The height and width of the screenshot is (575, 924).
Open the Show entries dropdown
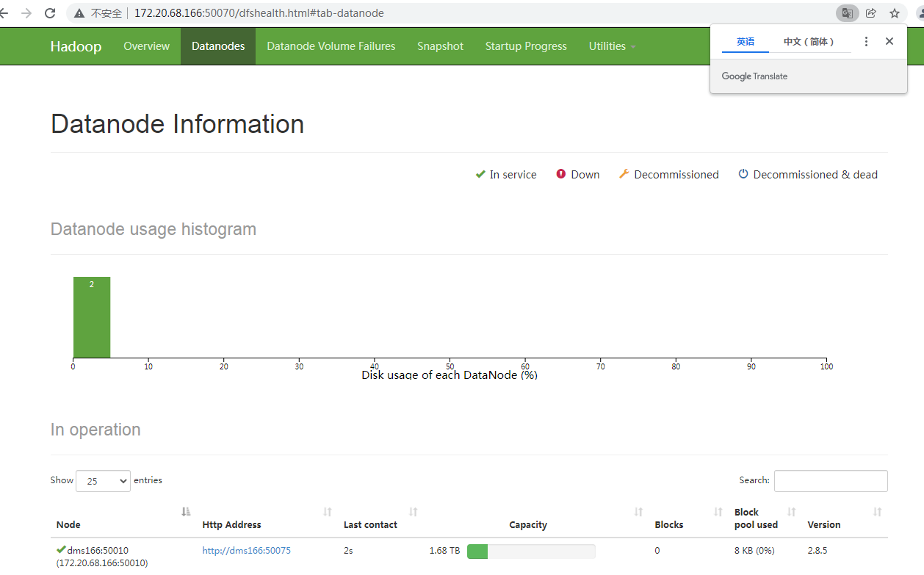coord(103,481)
